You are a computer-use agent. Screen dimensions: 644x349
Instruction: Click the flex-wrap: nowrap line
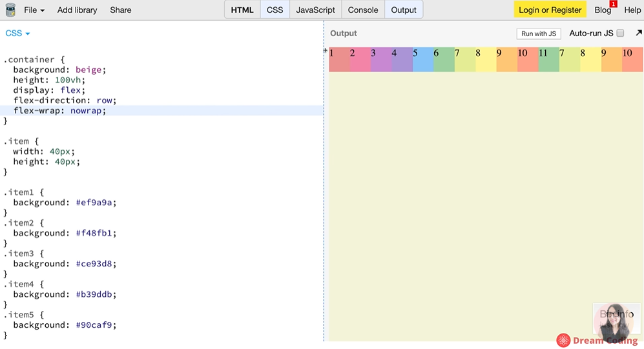pos(59,111)
